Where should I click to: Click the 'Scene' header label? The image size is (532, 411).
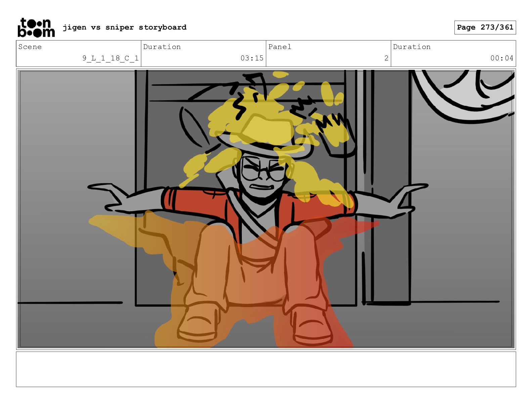(x=30, y=47)
